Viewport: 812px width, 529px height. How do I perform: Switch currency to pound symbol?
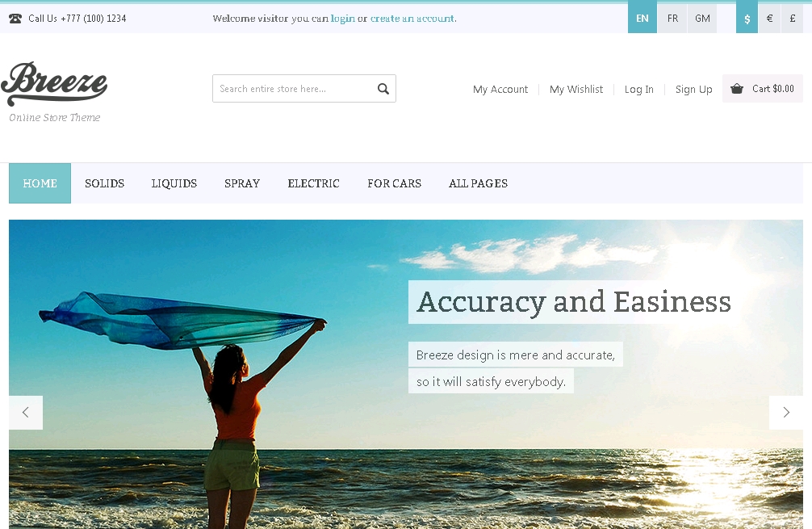(793, 18)
